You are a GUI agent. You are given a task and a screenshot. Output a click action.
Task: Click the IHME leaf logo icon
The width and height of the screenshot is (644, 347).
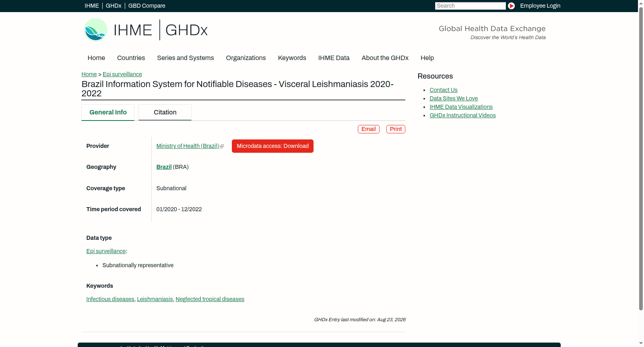[95, 30]
